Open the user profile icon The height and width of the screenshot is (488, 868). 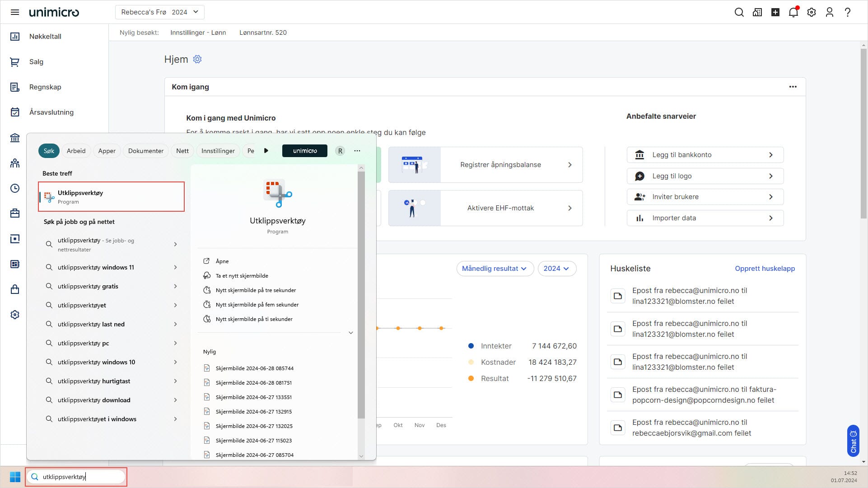click(x=829, y=12)
